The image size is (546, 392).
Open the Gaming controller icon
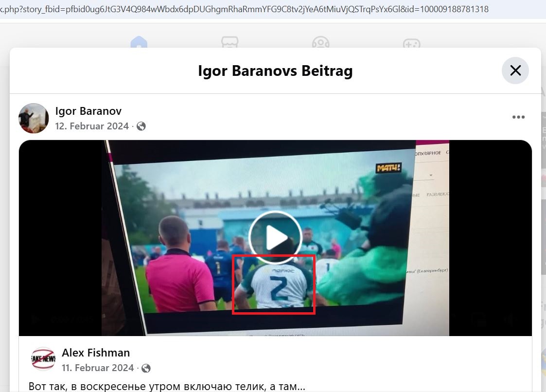[x=412, y=42]
